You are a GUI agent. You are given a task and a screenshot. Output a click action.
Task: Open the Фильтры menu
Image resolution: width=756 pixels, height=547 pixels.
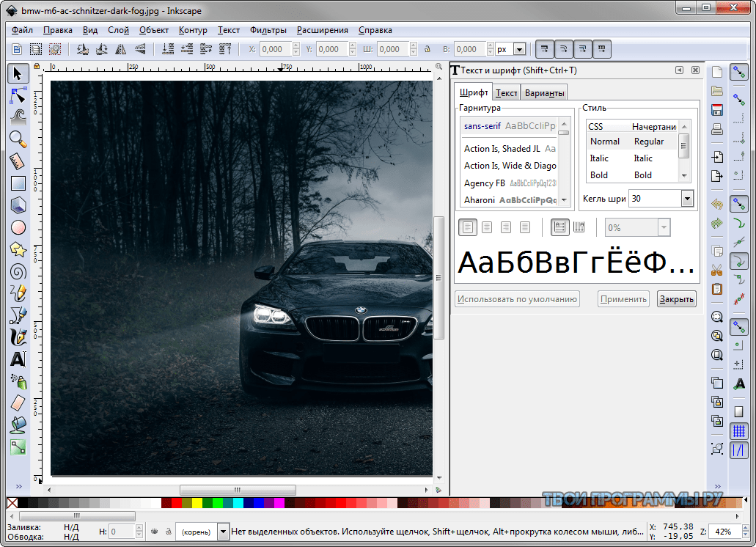click(x=268, y=30)
